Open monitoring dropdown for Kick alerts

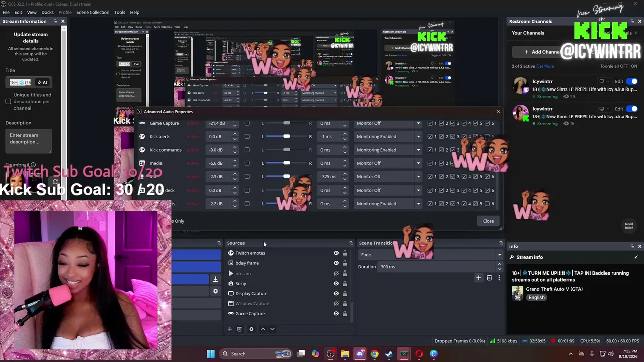click(x=388, y=137)
